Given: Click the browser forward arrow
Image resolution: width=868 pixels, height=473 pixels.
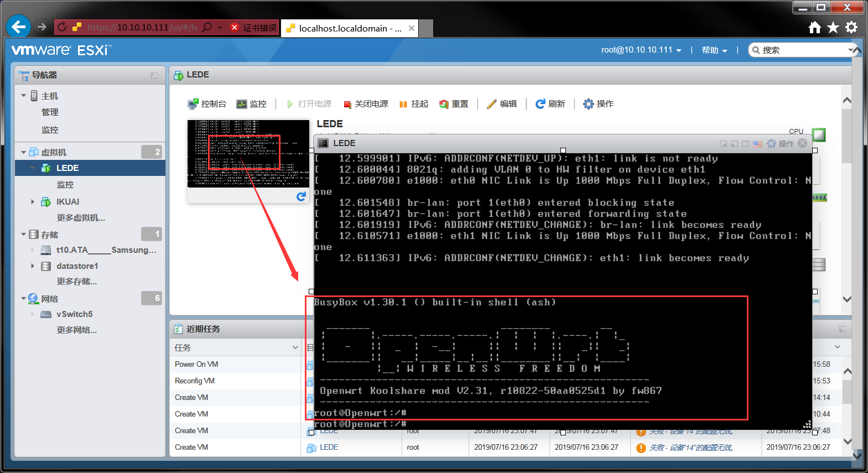Looking at the screenshot, I should (41, 27).
